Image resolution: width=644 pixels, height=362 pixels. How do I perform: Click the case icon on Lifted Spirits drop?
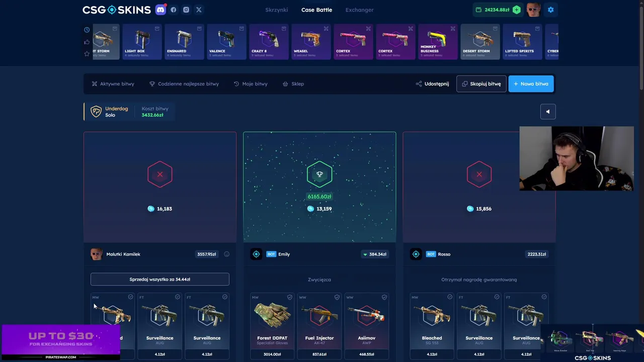[x=537, y=29]
